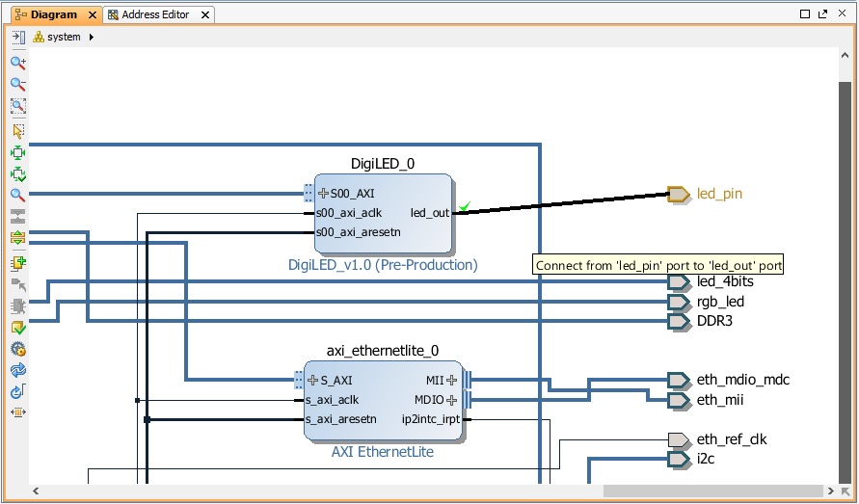The width and height of the screenshot is (859, 504).
Task: Click the led_out pin on DigiLED_0
Action: 430,213
